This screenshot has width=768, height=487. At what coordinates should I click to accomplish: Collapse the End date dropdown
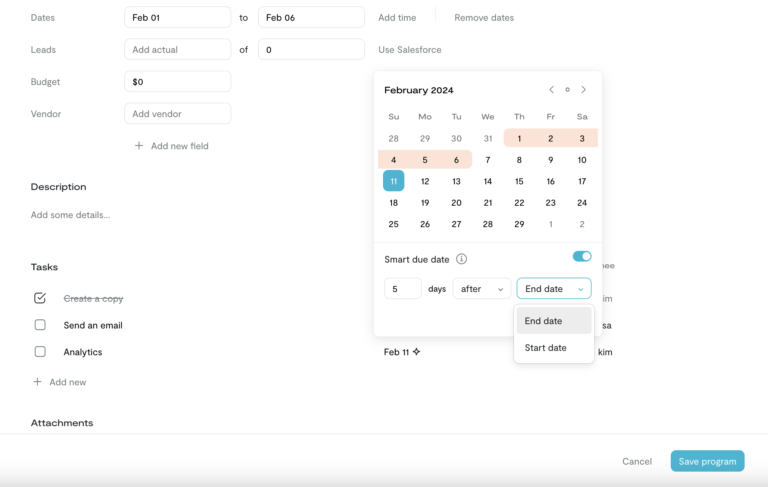pos(553,289)
